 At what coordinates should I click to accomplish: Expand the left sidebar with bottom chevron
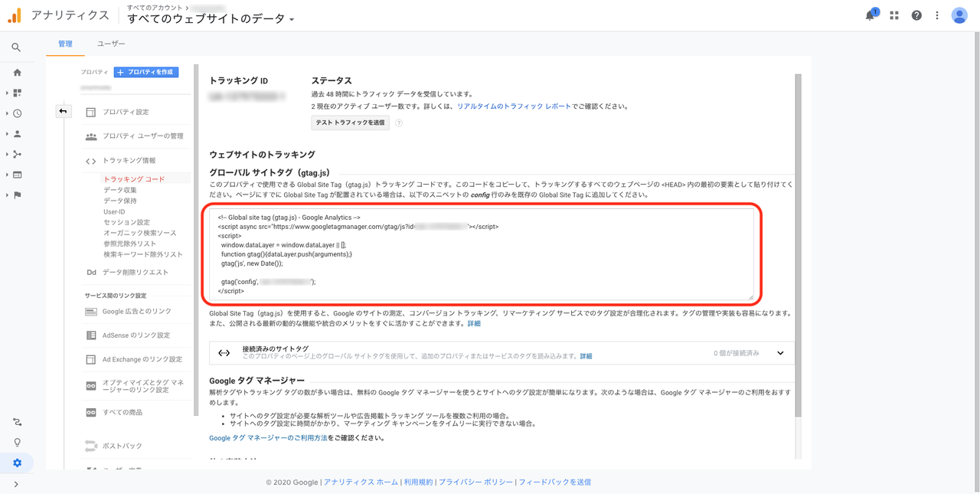(x=16, y=484)
